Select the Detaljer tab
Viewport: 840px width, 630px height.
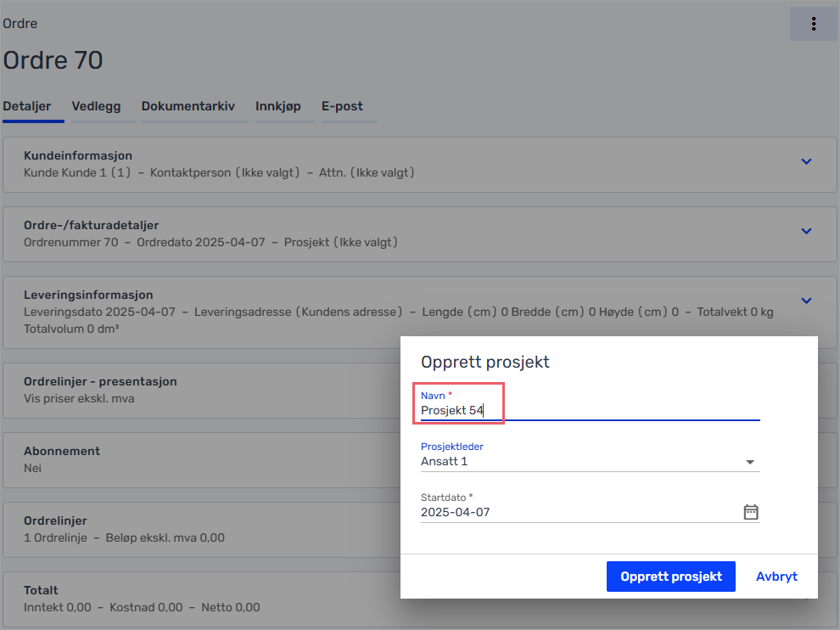(x=27, y=107)
